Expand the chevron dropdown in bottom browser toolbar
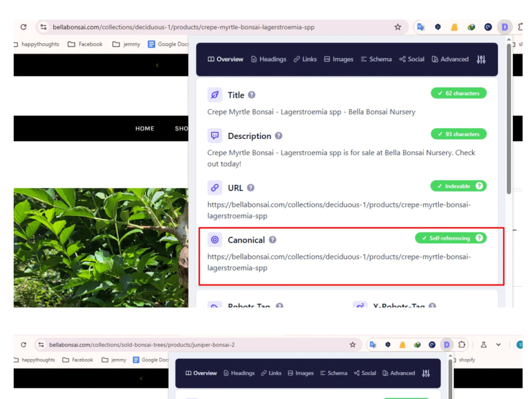 [498, 345]
